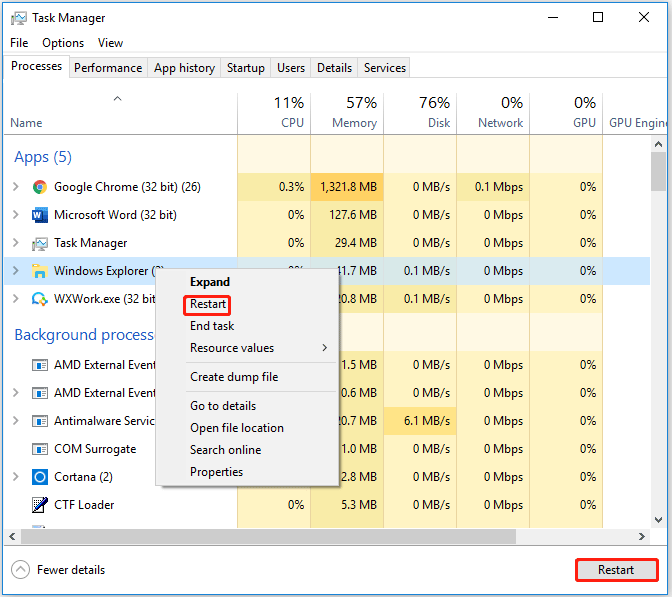Image resolution: width=672 pixels, height=597 pixels.
Task: Click the Task Manager title bar icon
Action: tap(18, 18)
